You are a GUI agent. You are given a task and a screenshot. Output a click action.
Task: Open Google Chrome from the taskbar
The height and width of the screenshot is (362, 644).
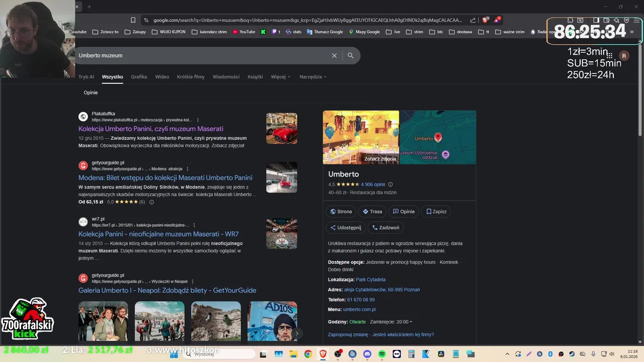(x=308, y=354)
